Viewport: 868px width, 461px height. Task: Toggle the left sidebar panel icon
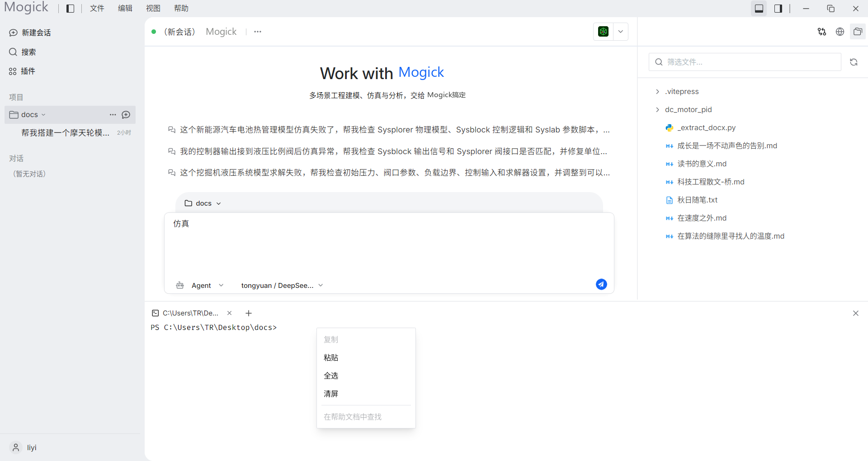pos(70,9)
